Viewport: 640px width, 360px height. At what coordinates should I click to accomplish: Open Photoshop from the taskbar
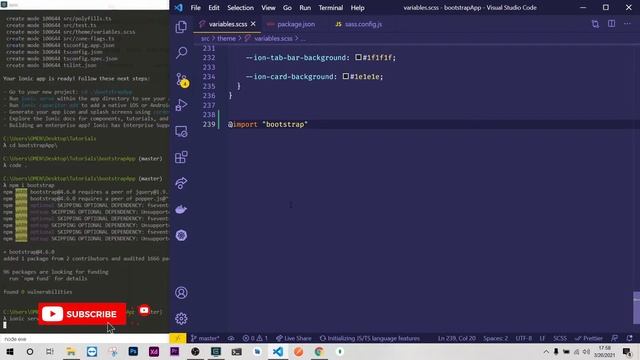[133, 351]
